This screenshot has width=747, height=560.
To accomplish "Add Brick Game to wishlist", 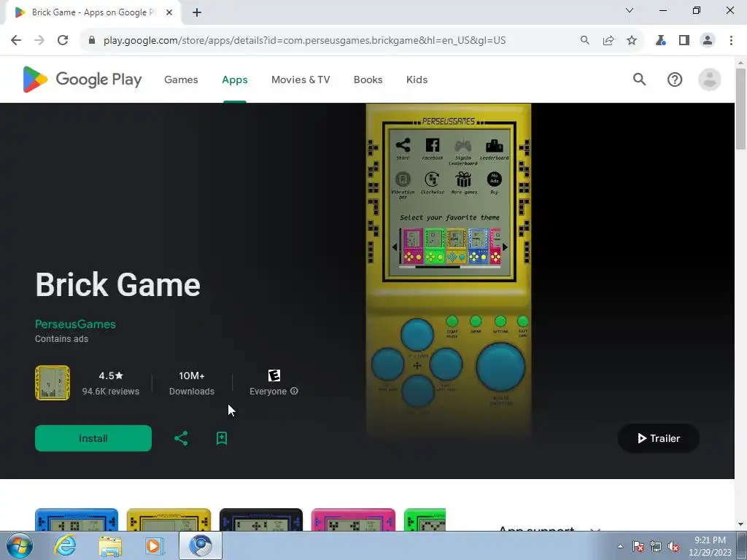I will pos(222,438).
